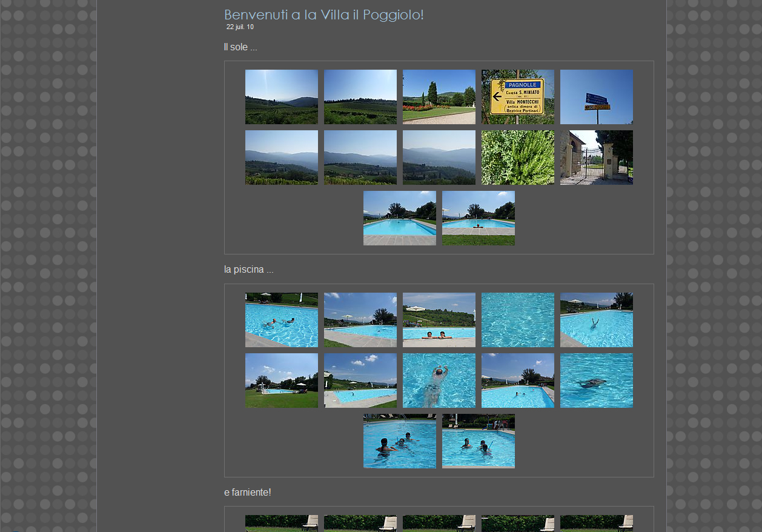This screenshot has height=532, width=762.
Task: Open the villa iron gate photo
Action: click(x=596, y=158)
